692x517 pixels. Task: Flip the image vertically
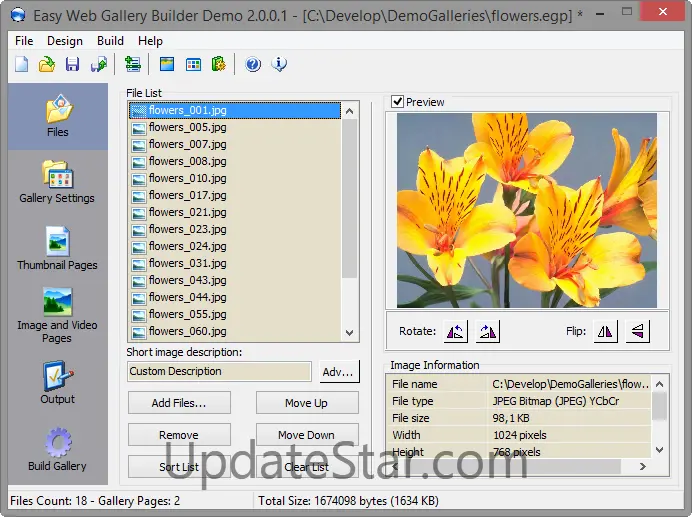click(637, 332)
